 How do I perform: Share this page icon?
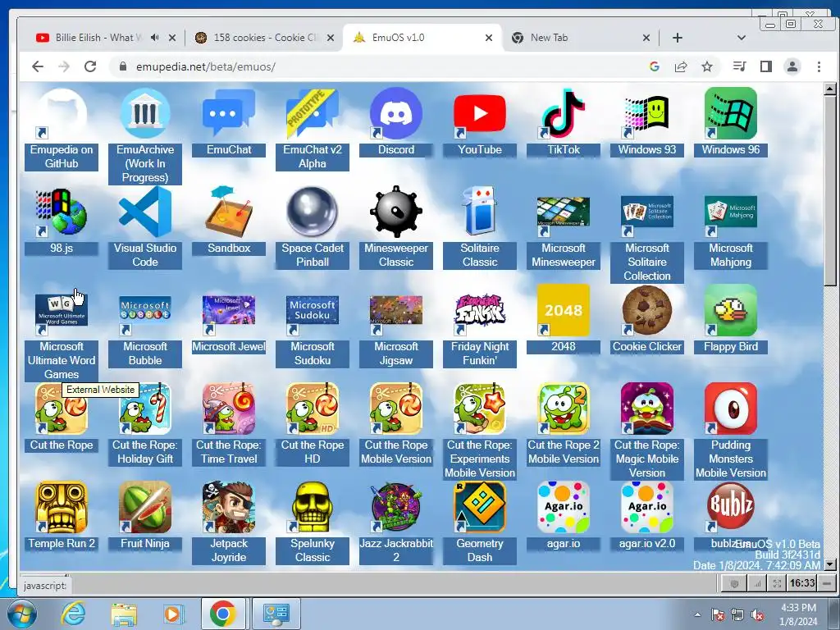pyautogui.click(x=681, y=66)
